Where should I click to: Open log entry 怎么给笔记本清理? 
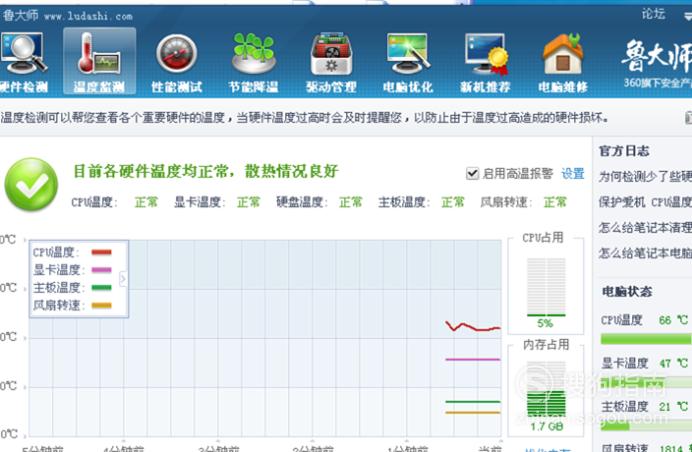645,228
